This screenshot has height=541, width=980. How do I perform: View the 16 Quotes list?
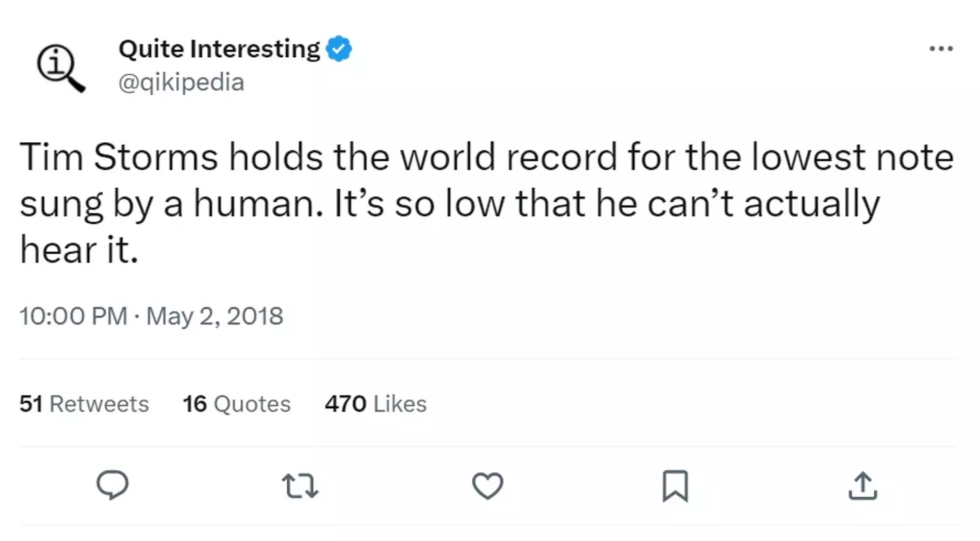(x=236, y=404)
